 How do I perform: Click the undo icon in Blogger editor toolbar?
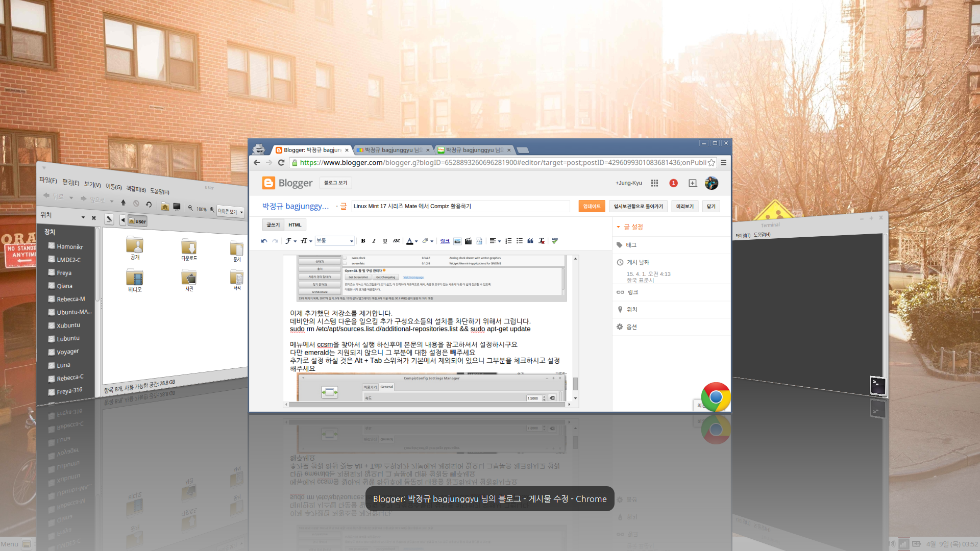[264, 241]
